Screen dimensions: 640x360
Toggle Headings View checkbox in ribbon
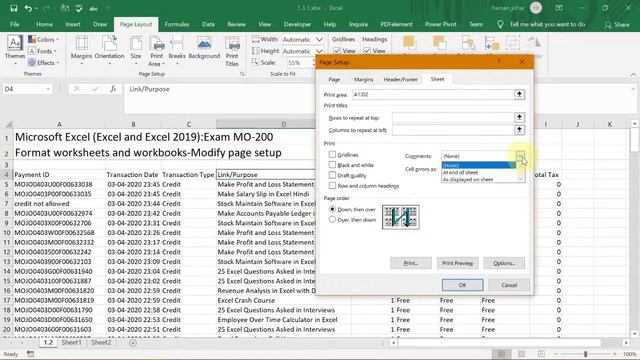pos(367,51)
